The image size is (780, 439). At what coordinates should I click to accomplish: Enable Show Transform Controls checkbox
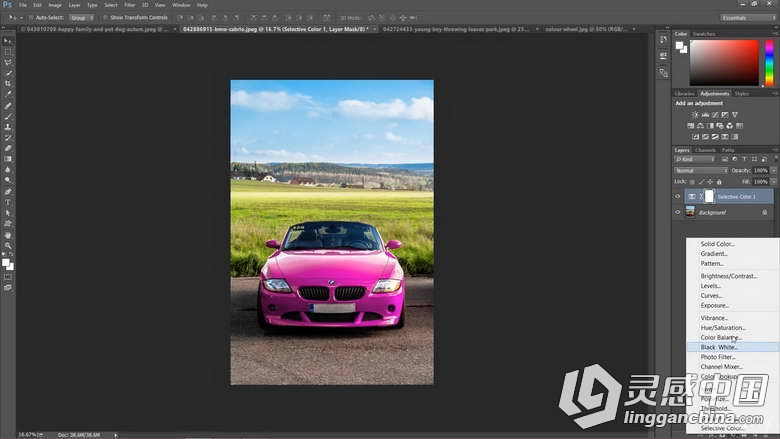pyautogui.click(x=105, y=17)
